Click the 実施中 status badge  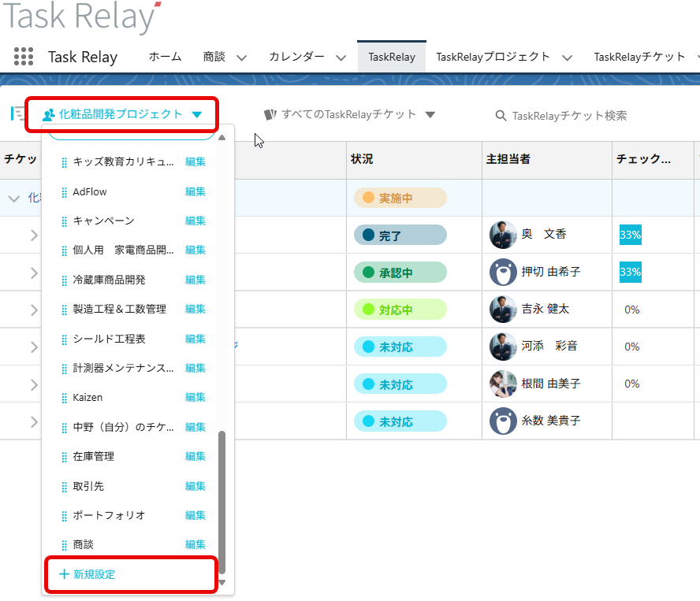tap(400, 198)
